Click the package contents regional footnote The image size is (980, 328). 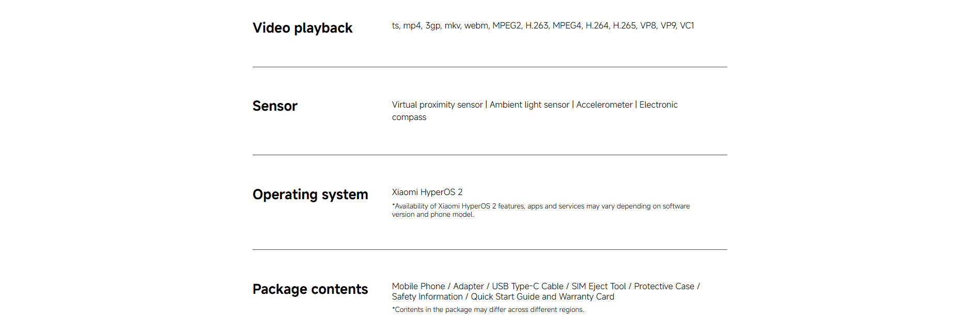pyautogui.click(x=488, y=310)
